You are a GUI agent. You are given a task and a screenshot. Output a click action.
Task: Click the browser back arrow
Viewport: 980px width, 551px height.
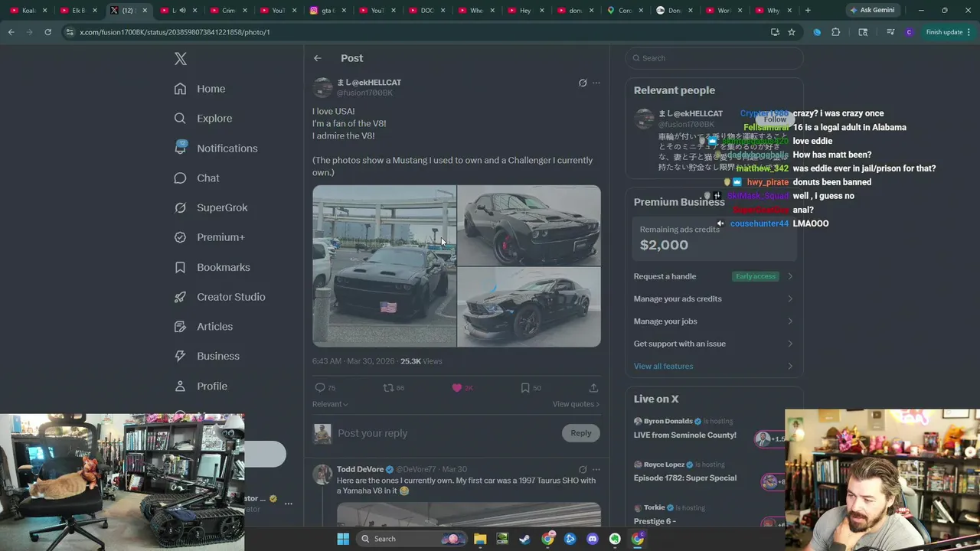[11, 32]
